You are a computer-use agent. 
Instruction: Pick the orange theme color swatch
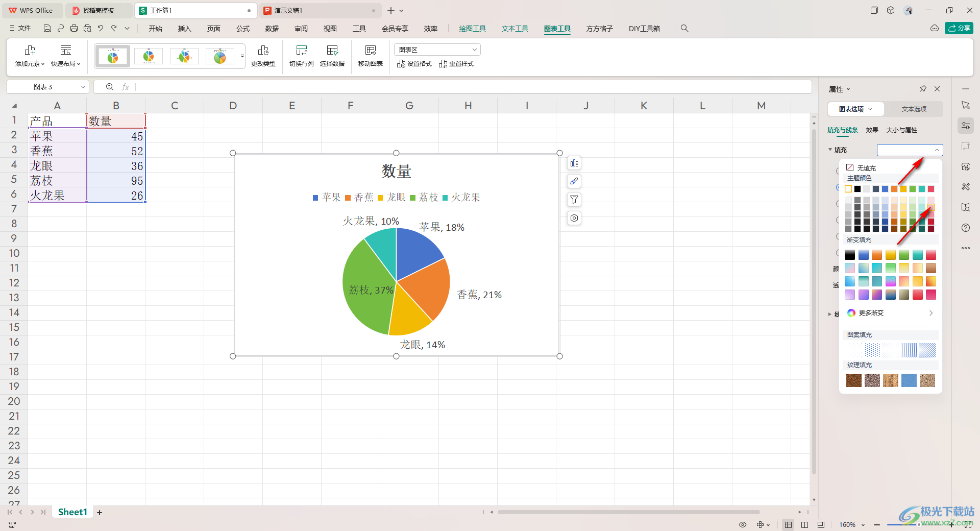894,189
